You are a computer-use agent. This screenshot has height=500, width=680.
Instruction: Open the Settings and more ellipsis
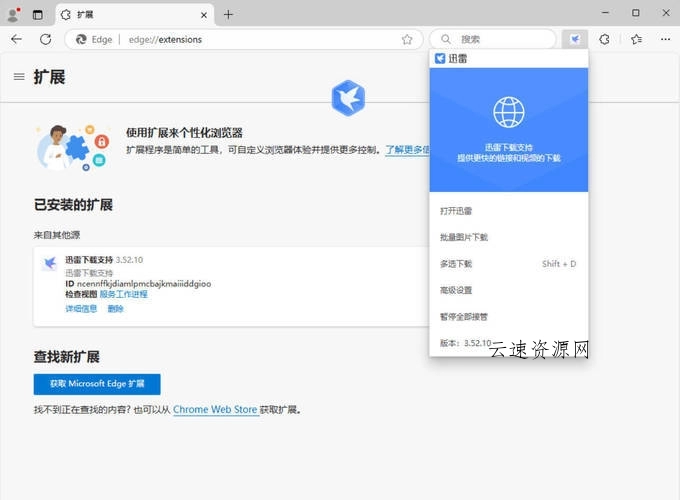click(x=665, y=39)
